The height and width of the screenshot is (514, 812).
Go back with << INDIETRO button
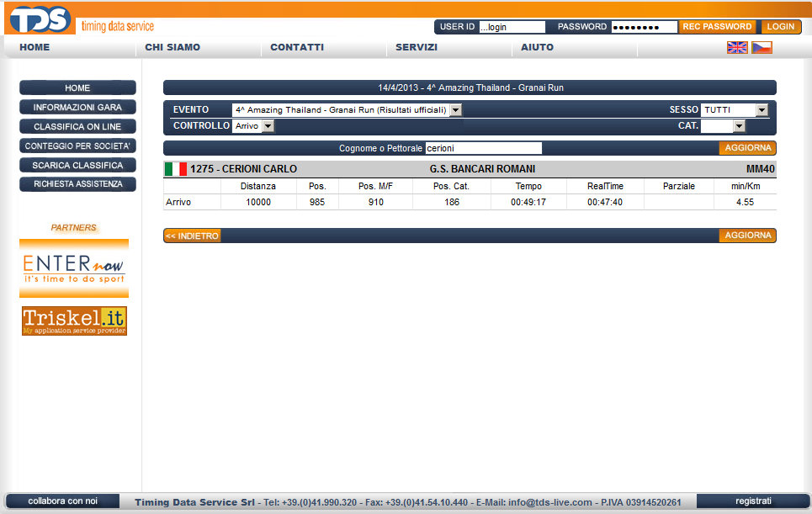point(192,236)
